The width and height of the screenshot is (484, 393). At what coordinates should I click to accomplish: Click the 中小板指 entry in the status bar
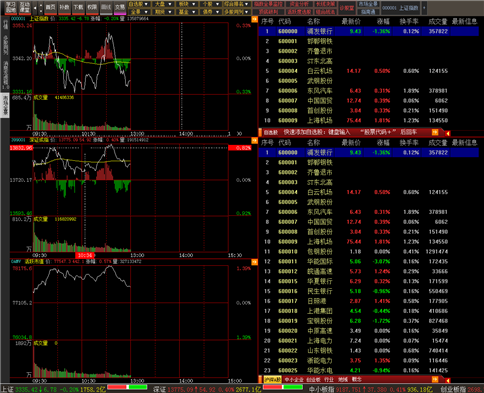(x=371, y=389)
